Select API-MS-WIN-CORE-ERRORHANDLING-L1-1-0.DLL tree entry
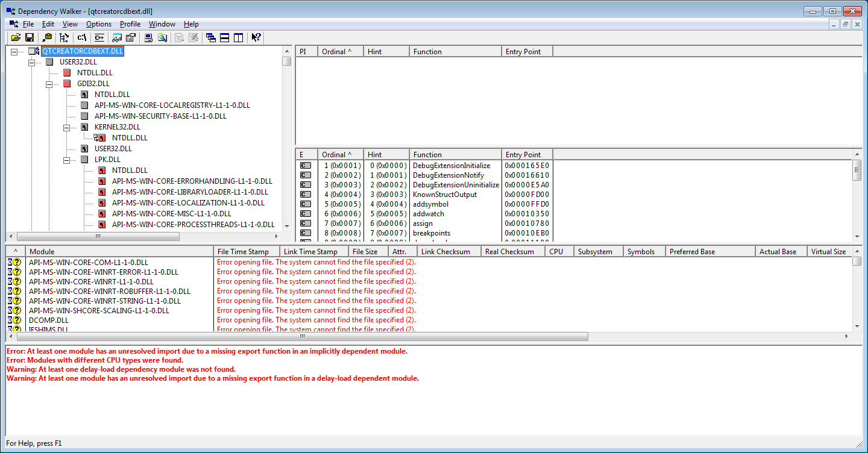868x453 pixels. [192, 181]
